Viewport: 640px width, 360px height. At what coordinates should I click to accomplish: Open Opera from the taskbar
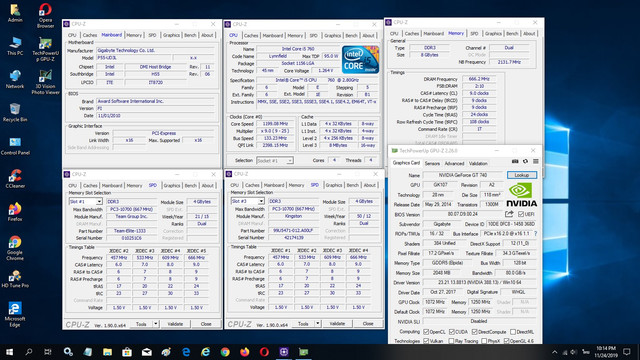(x=264, y=351)
